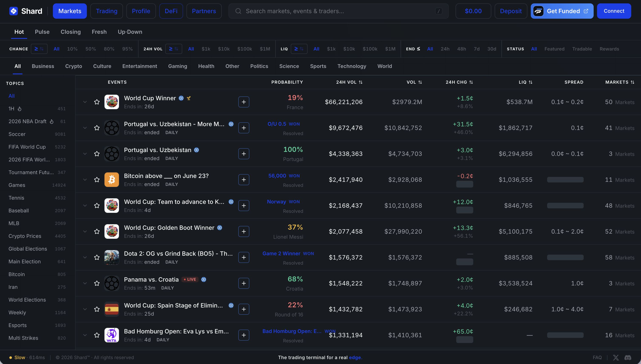Click the WTA Bad Homburg event thumbnail
This screenshot has width=641, height=364.
pyautogui.click(x=112, y=335)
